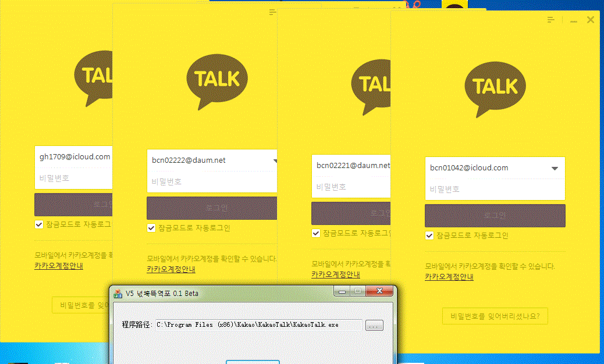The image size is (604, 364).
Task: Click the V5 dialog title bar app icon
Action: 118,294
